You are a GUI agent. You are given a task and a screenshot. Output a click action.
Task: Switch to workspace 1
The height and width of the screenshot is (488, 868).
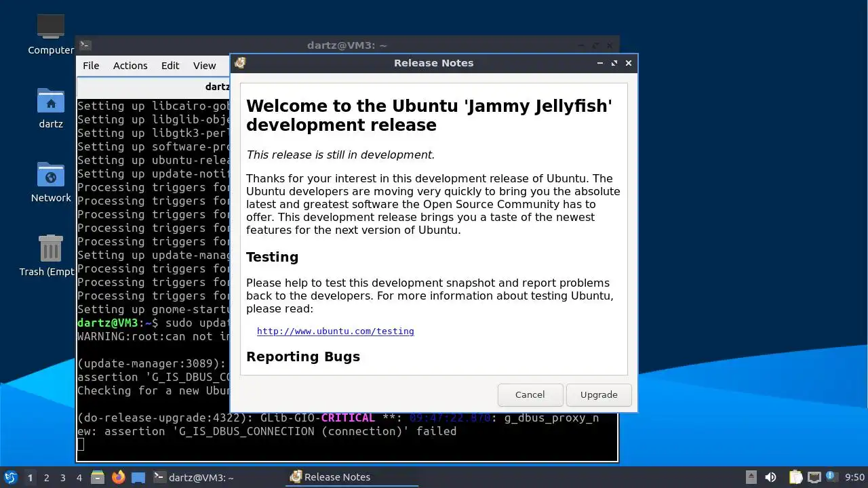(x=30, y=477)
